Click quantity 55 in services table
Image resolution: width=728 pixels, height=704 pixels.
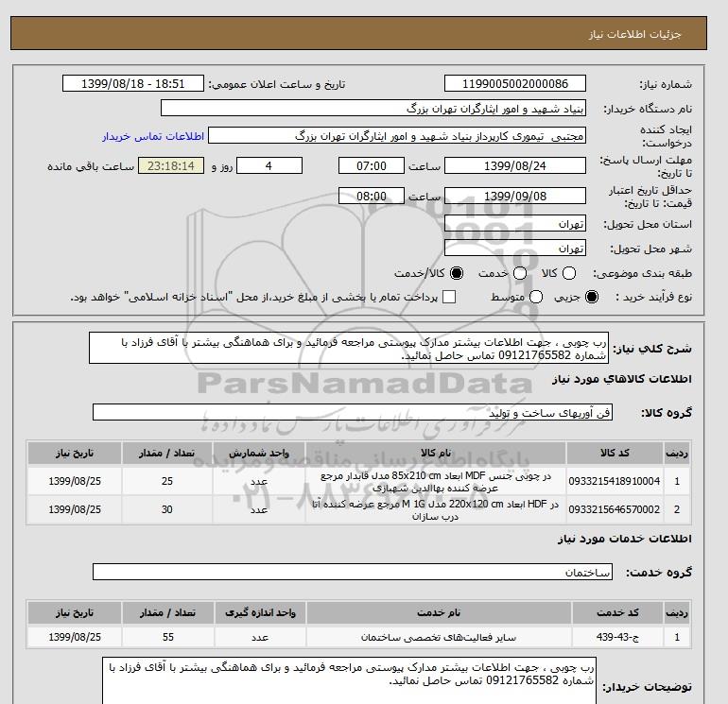click(x=168, y=637)
